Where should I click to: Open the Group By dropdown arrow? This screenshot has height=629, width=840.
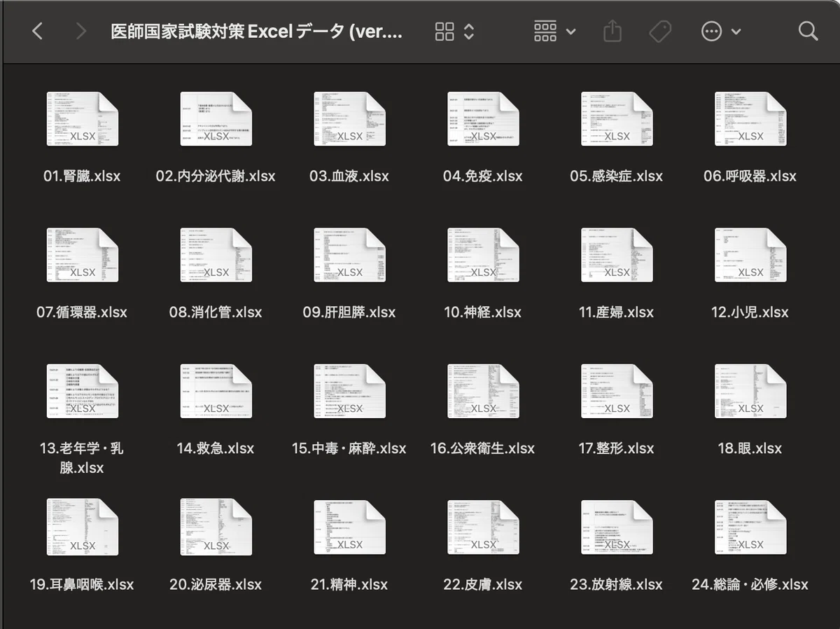coord(570,32)
